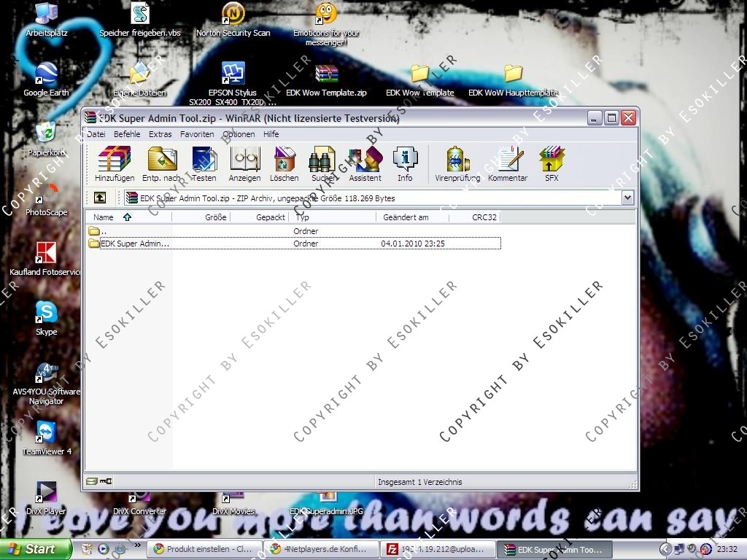Select EDK Wow Template desktop folder
747x560 pixels.
[419, 79]
